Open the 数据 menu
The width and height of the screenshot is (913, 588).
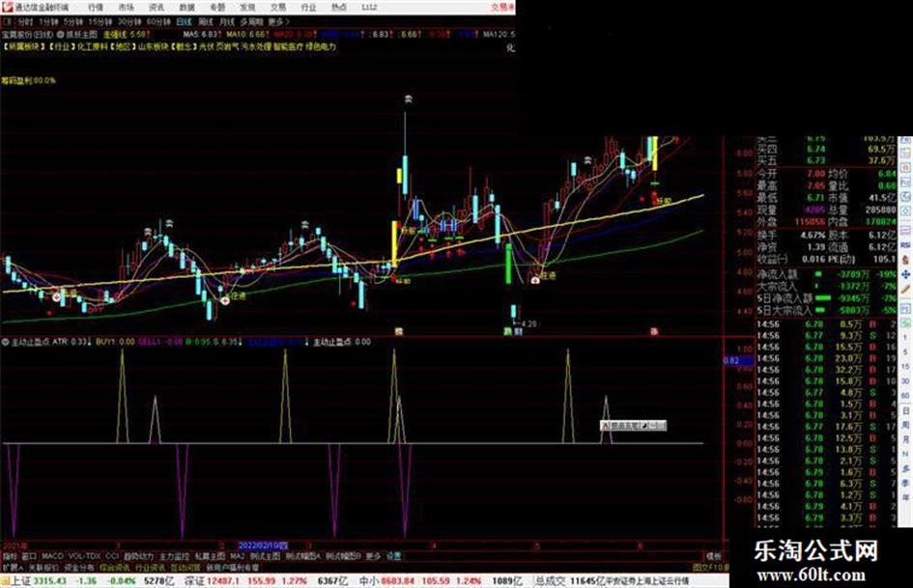tap(186, 8)
